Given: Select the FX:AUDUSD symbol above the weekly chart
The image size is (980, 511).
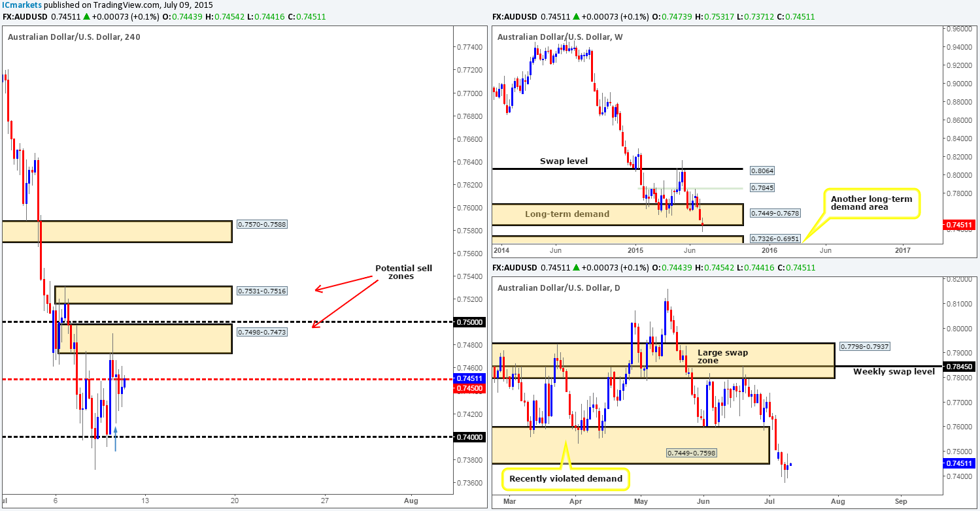Looking at the screenshot, I should [514, 16].
